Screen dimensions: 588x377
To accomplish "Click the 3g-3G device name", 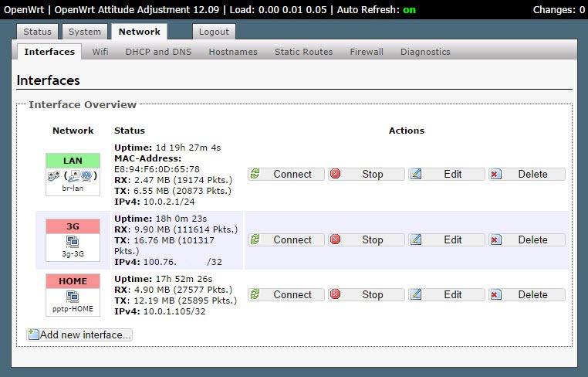I will coord(73,254).
